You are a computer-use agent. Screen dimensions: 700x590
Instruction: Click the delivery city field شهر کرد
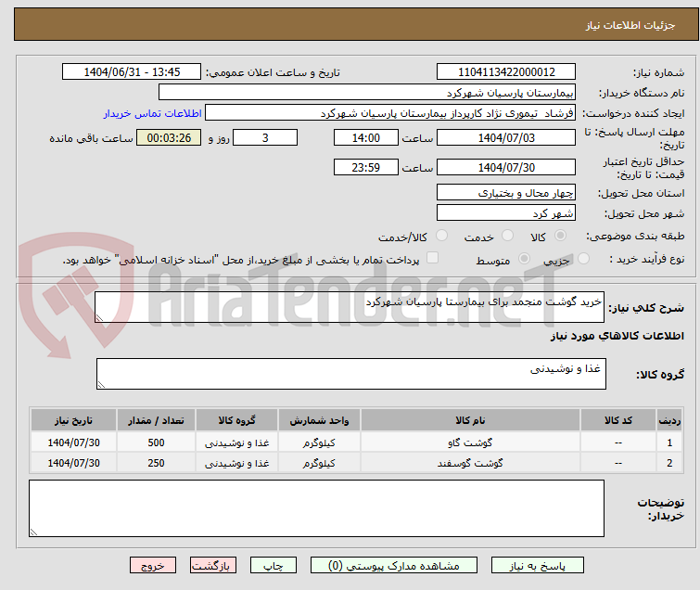coord(506,213)
